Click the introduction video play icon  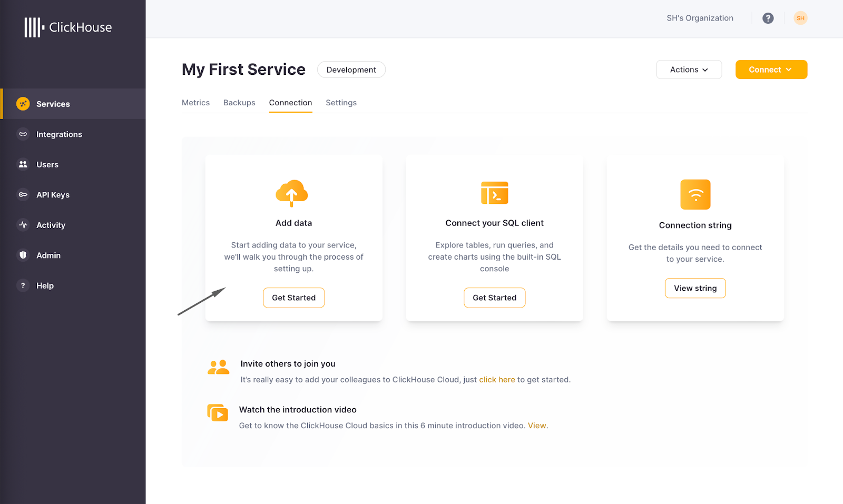tap(218, 413)
